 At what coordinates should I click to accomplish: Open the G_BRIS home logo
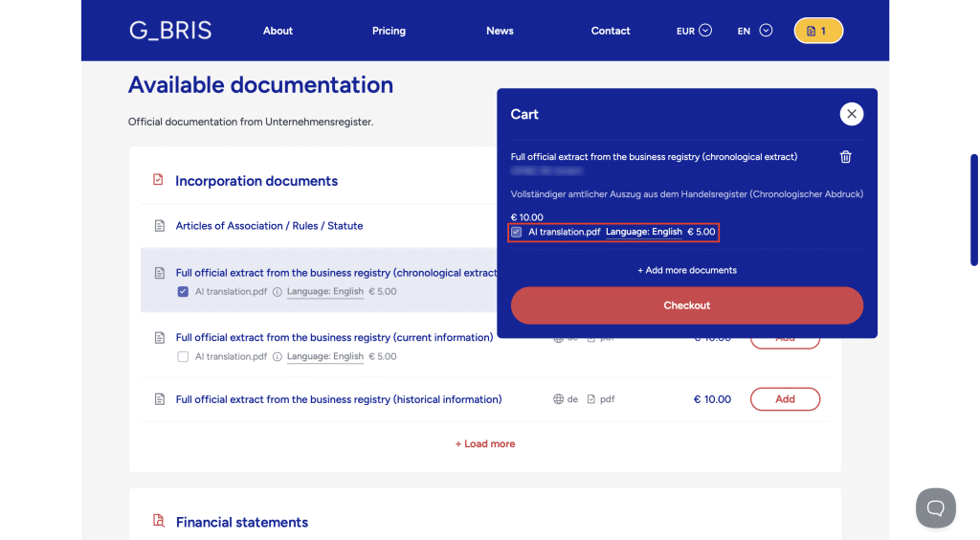(170, 31)
